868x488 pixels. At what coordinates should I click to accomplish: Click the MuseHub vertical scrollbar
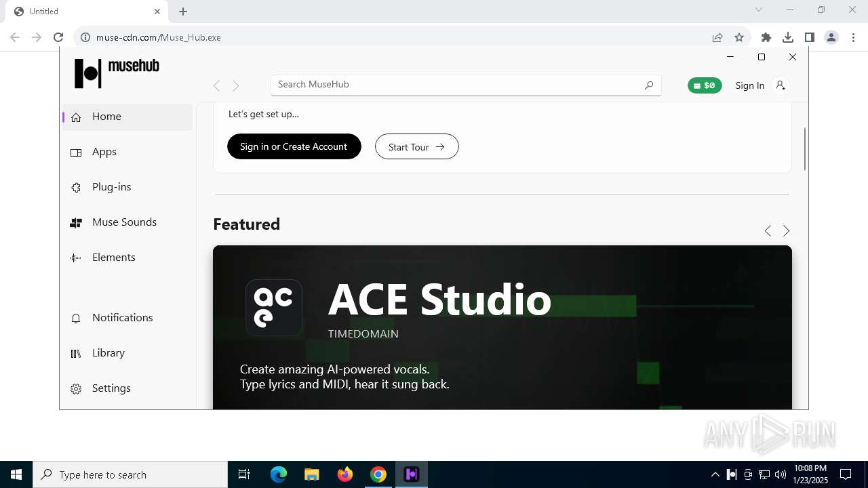click(805, 149)
